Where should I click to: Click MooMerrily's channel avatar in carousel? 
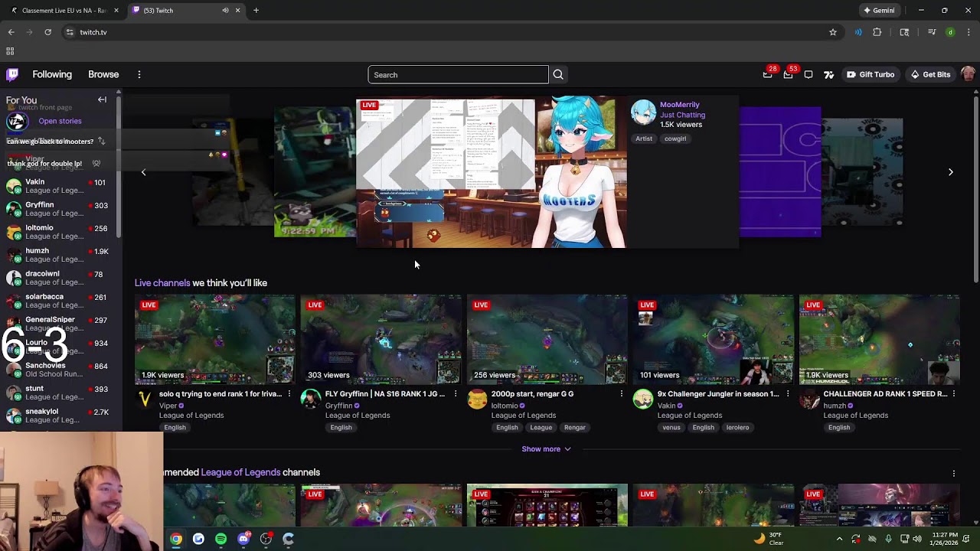tap(643, 112)
